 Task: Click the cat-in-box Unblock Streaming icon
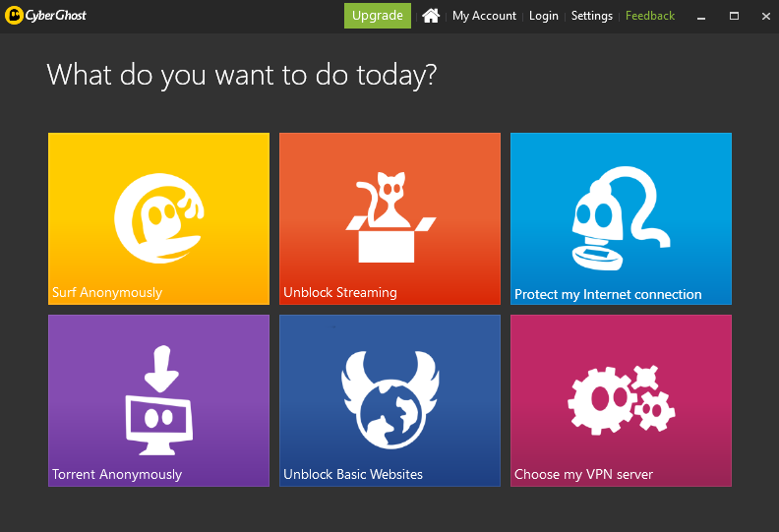coord(390,217)
